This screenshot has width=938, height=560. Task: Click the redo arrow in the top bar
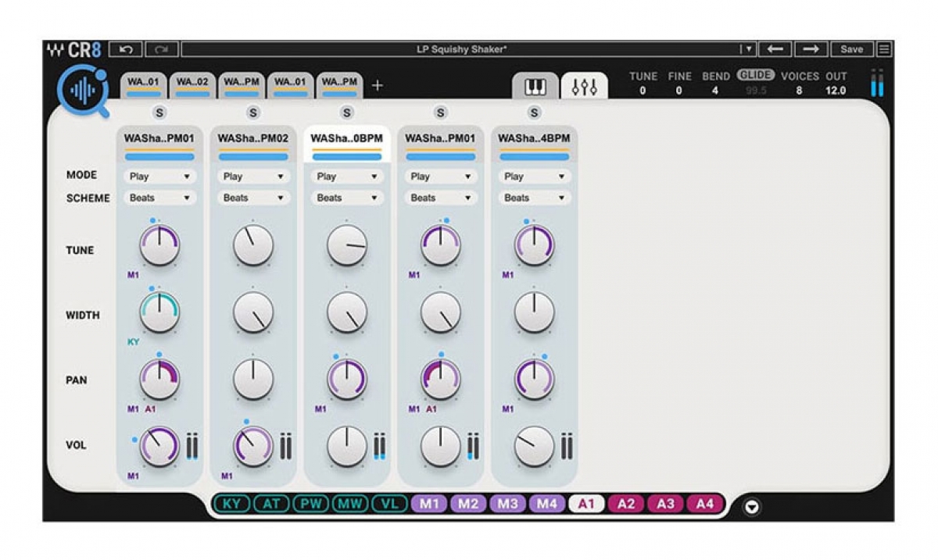[162, 49]
